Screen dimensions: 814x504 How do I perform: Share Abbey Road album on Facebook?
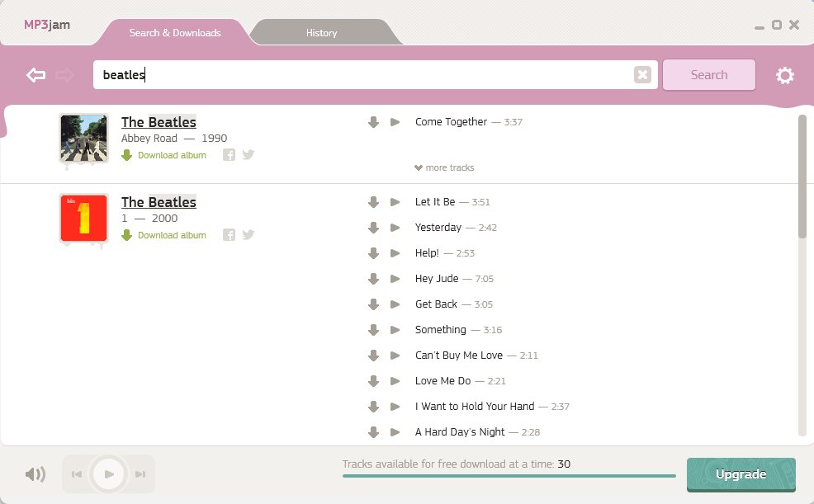click(229, 155)
